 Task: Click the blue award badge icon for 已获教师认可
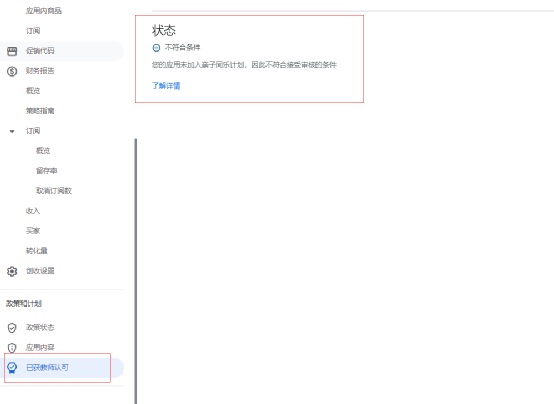(12, 368)
